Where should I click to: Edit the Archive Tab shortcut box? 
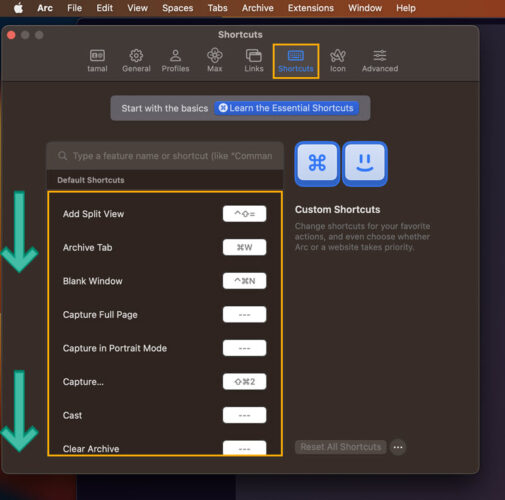(244, 247)
